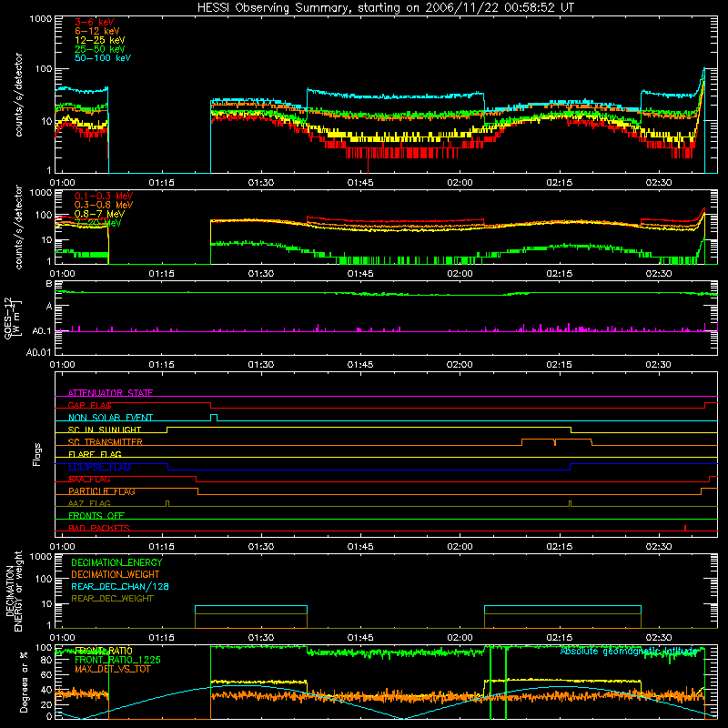
Task: Click the AAZ_FLAG spike near 01:16
Action: [x=167, y=503]
